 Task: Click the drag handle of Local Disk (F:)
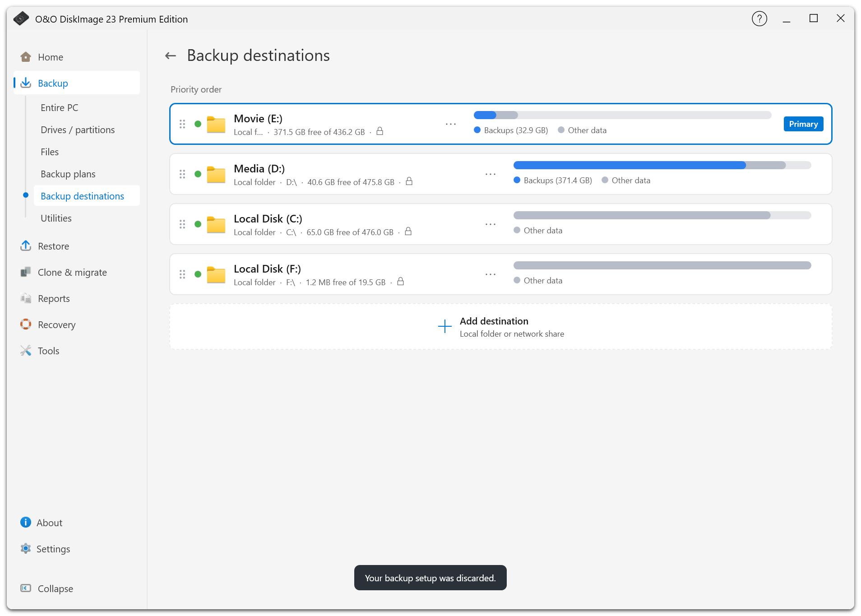(182, 274)
